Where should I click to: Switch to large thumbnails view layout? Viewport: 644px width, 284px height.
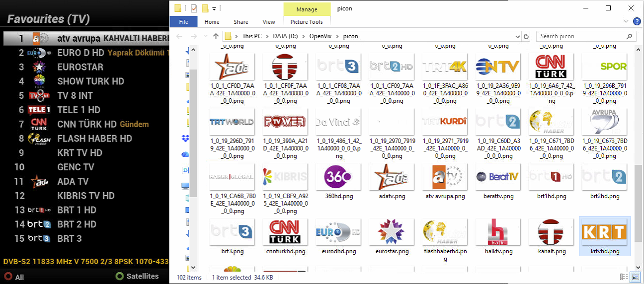tap(635, 277)
